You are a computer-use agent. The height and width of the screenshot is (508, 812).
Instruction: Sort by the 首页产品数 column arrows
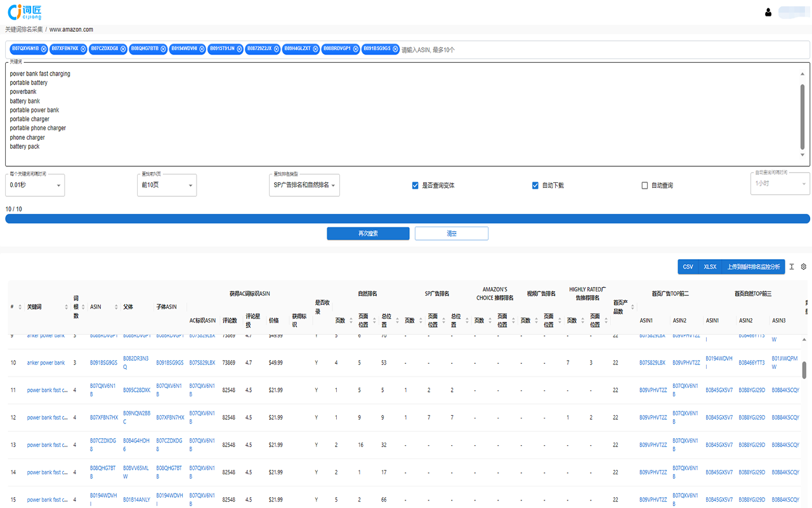click(x=632, y=307)
